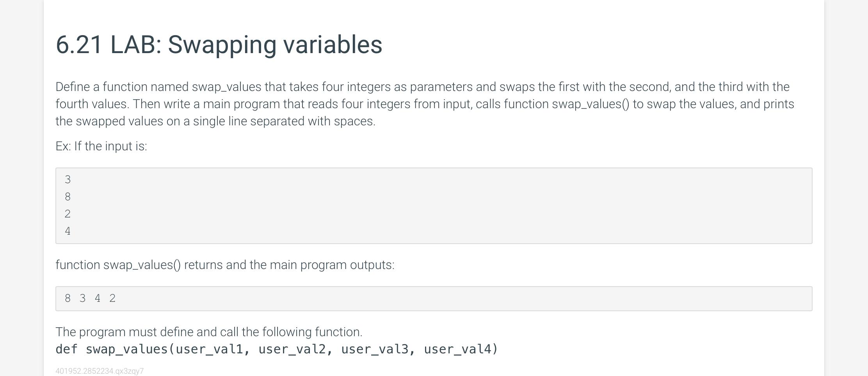The height and width of the screenshot is (376, 868).
Task: Click 'swap_values()' in the description's second line
Action: 590,104
